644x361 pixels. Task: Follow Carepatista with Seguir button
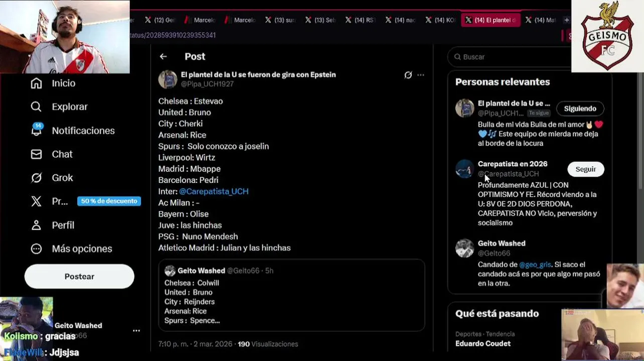click(585, 169)
